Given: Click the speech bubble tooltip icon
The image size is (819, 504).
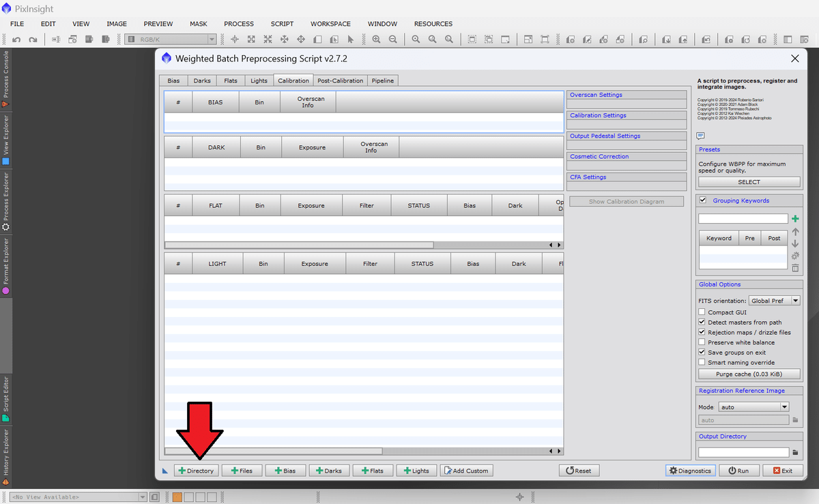Looking at the screenshot, I should [x=700, y=136].
